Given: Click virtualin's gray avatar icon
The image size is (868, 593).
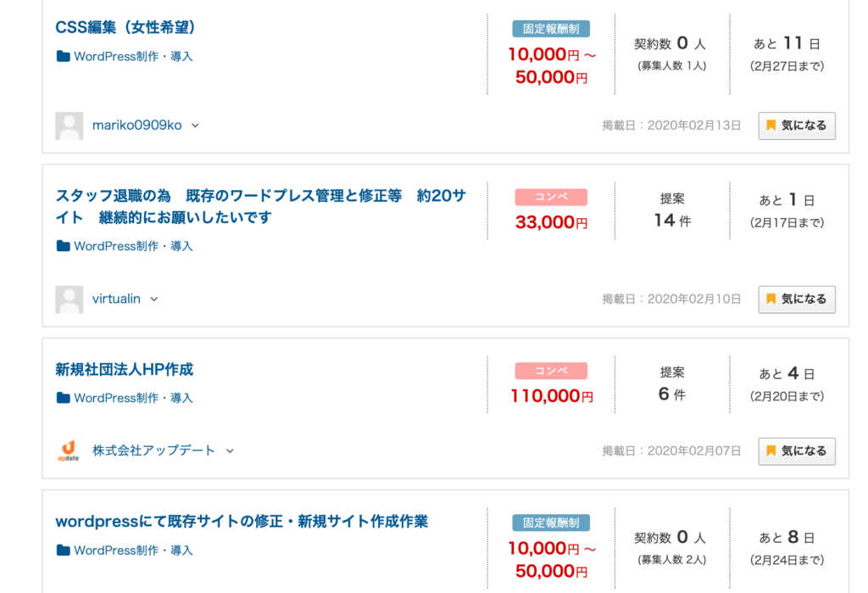Looking at the screenshot, I should pos(70,299).
